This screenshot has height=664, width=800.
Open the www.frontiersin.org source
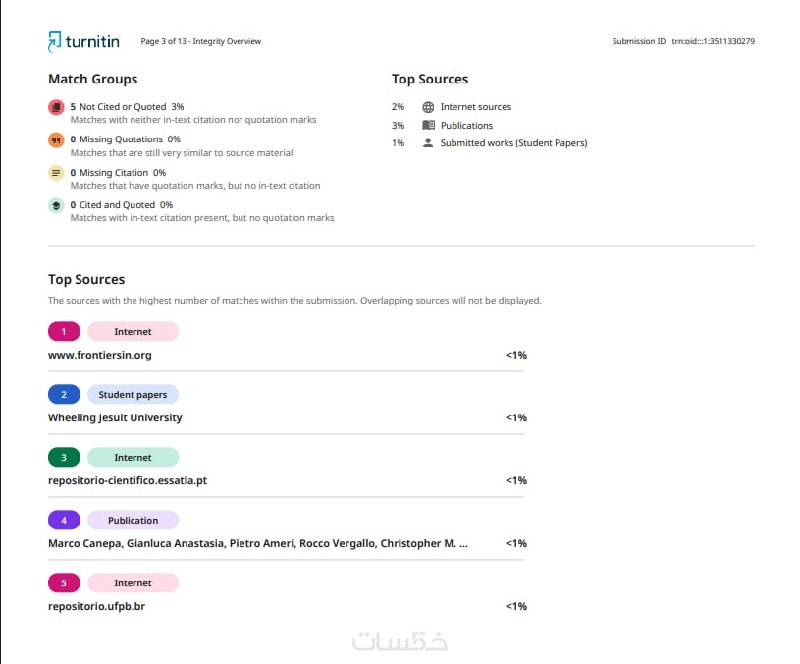(x=100, y=355)
